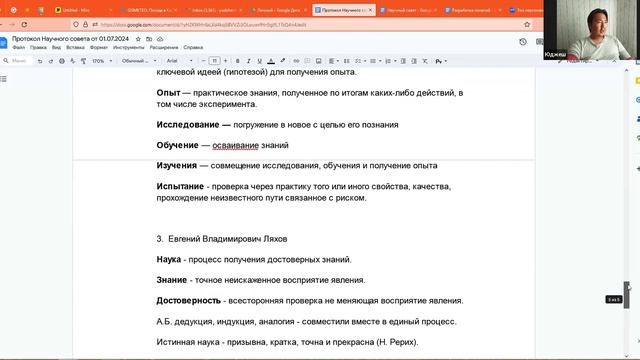Click the clear formatting icon

(425, 61)
